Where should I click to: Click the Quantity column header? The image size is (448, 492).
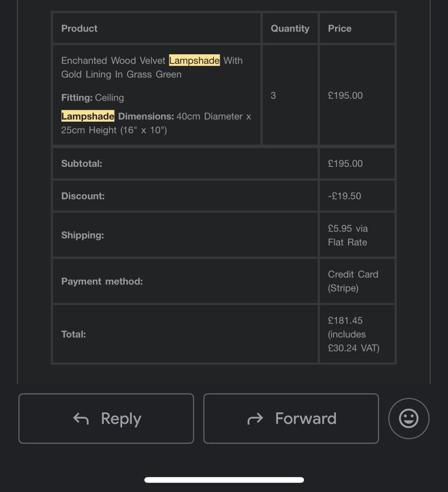[290, 28]
